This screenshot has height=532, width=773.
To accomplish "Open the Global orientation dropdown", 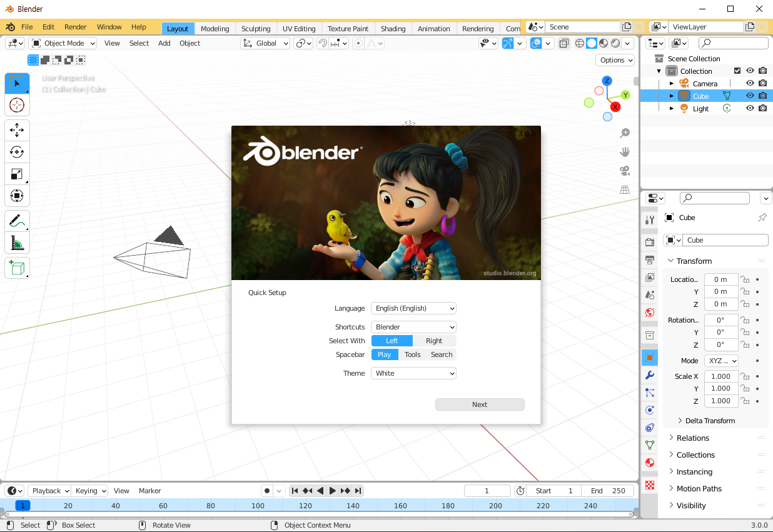I will coord(266,43).
